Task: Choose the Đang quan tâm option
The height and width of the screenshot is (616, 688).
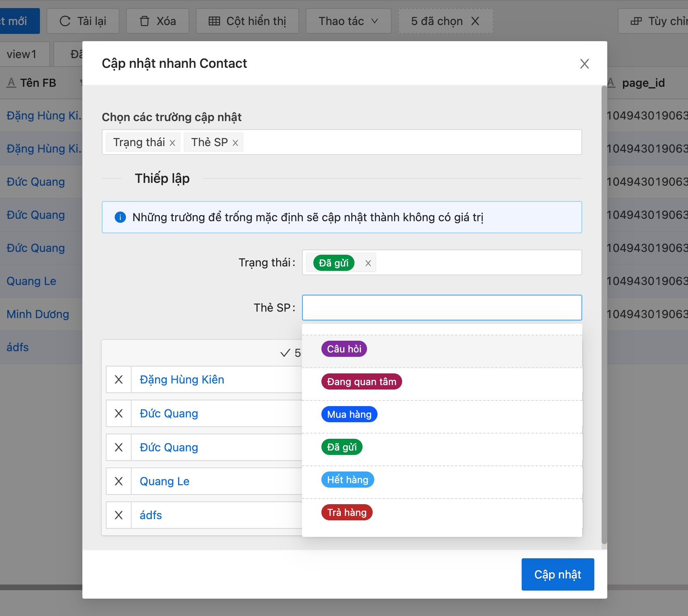Action: tap(361, 381)
